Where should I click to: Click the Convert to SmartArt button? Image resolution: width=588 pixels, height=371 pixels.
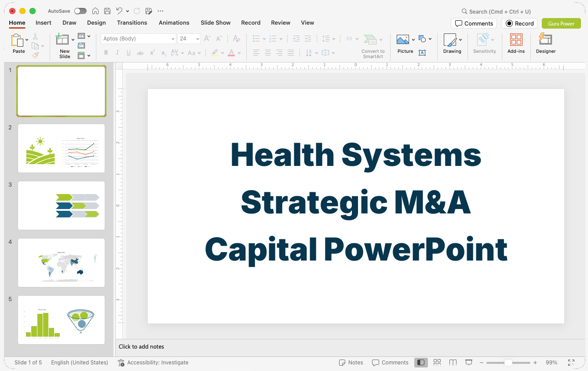(373, 47)
